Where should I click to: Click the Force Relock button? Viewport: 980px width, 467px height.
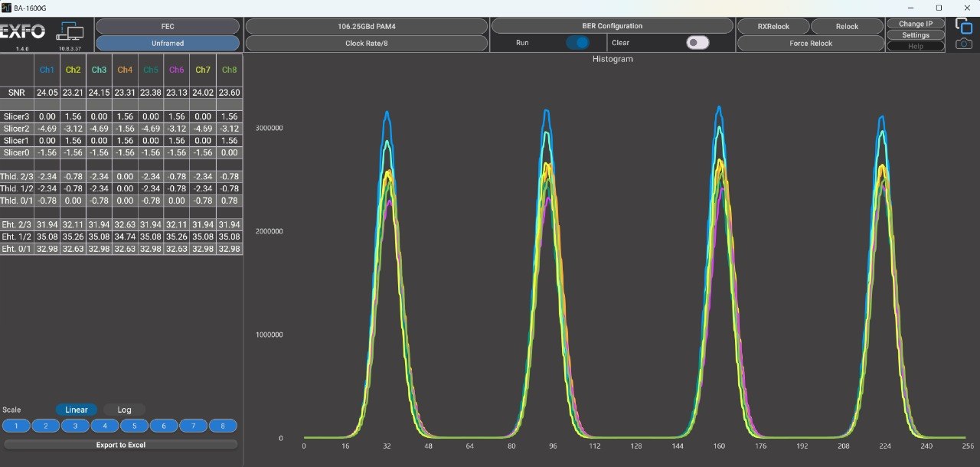point(811,44)
